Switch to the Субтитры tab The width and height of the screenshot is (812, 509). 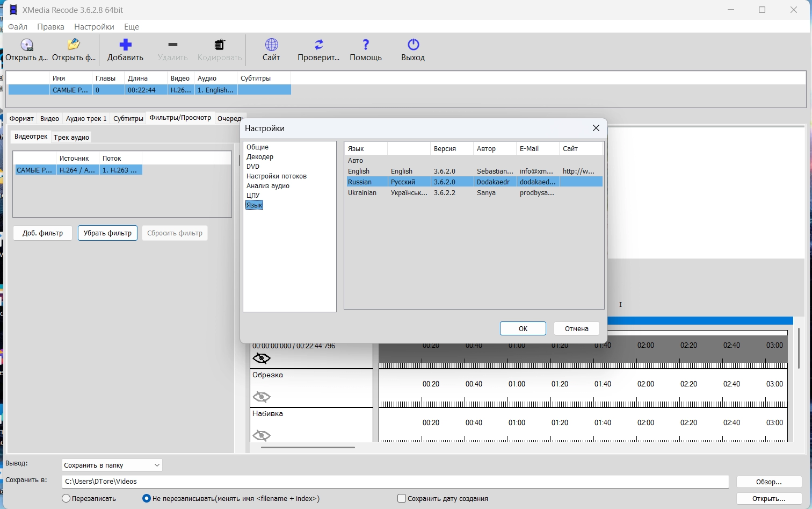[128, 119]
